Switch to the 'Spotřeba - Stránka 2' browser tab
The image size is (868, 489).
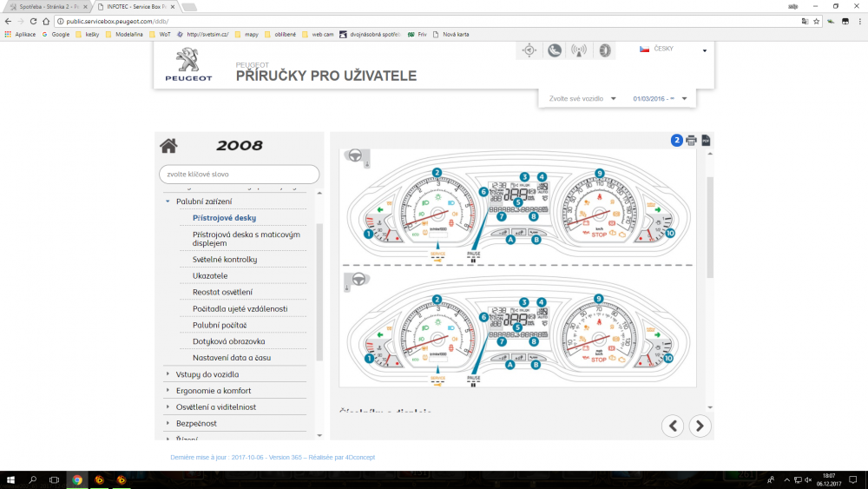pyautogui.click(x=47, y=7)
